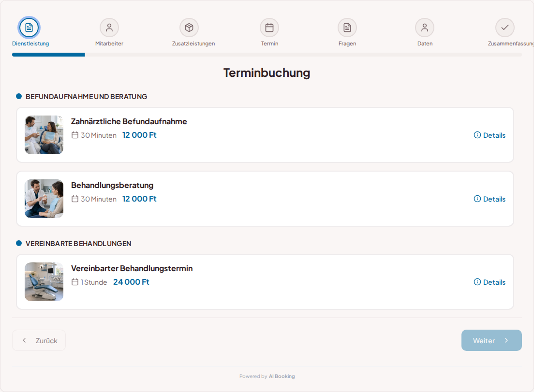This screenshot has height=392, width=534.
Task: Go to the Daten step label
Action: [x=425, y=44]
